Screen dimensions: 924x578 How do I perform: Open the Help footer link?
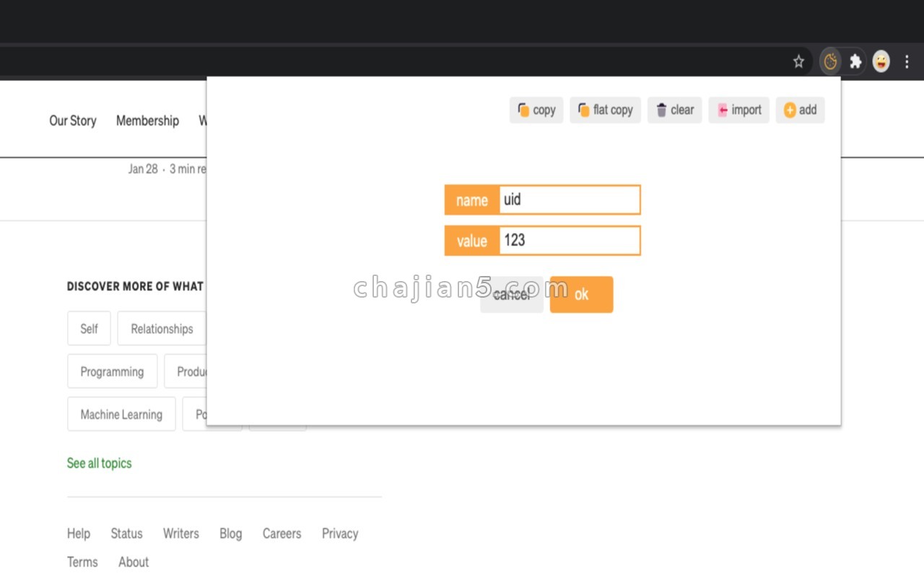[x=79, y=533]
